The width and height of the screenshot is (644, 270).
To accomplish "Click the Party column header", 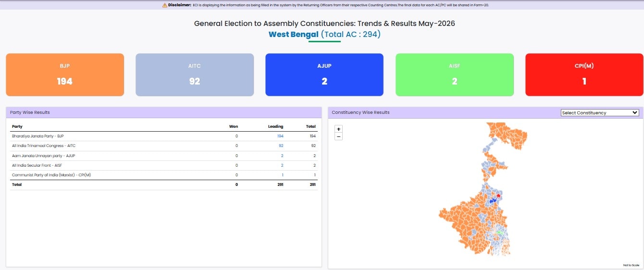I will coord(17,126).
